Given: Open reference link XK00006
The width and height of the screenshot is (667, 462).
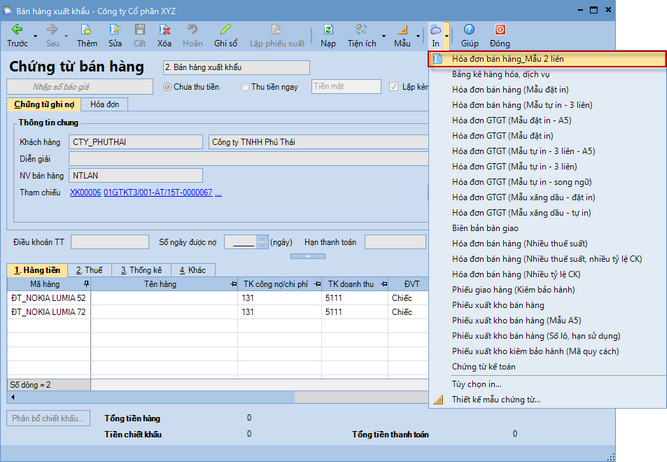Looking at the screenshot, I should pyautogui.click(x=86, y=192).
